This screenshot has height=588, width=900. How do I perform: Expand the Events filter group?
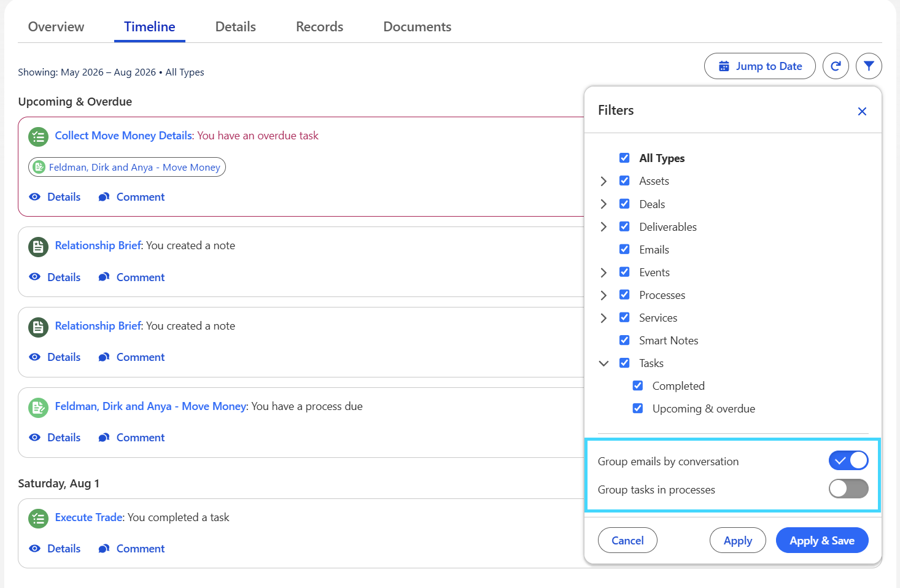pyautogui.click(x=603, y=273)
